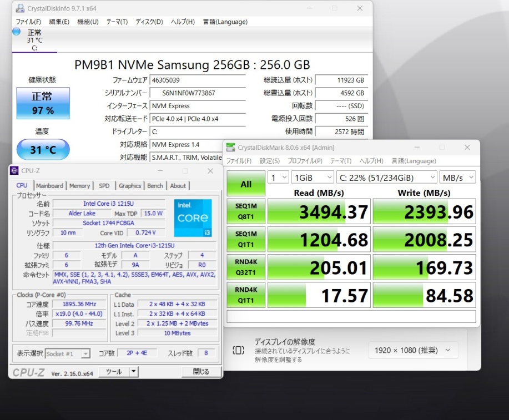Viewport: 509px width, 420px height.
Task: Click the RND4K Q32T1 write result 169.73
Action: [x=424, y=267]
